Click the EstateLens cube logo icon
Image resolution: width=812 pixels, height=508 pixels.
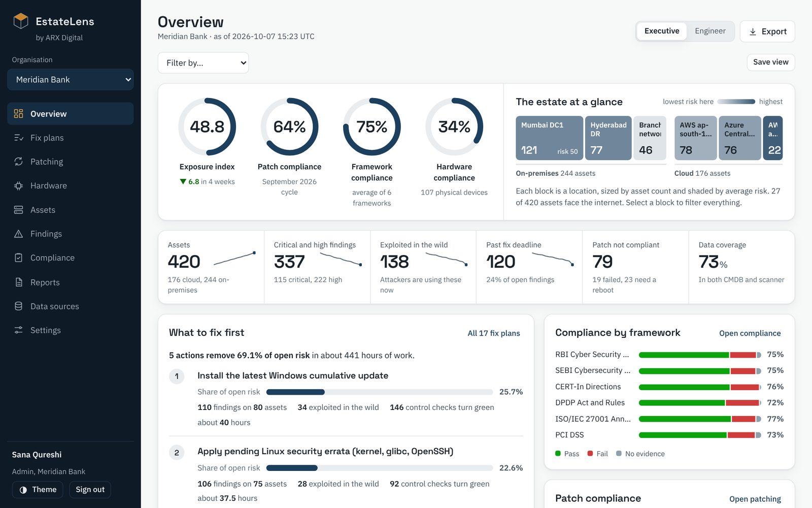click(21, 21)
